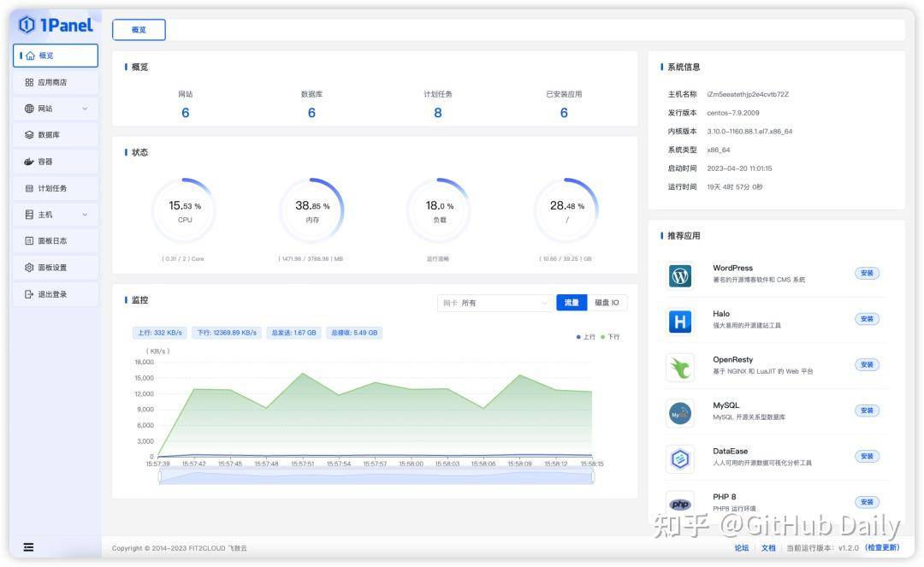Click the 面板日志 log icon
This screenshot has width=924, height=567.
29,241
